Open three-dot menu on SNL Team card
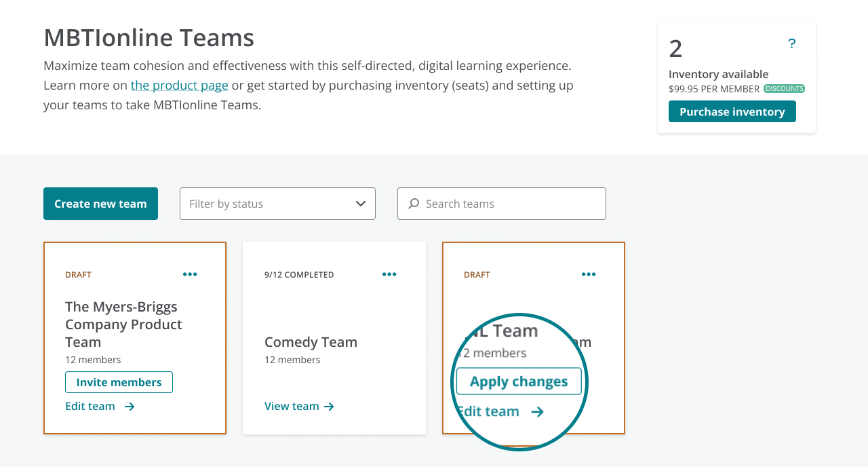 pos(589,274)
